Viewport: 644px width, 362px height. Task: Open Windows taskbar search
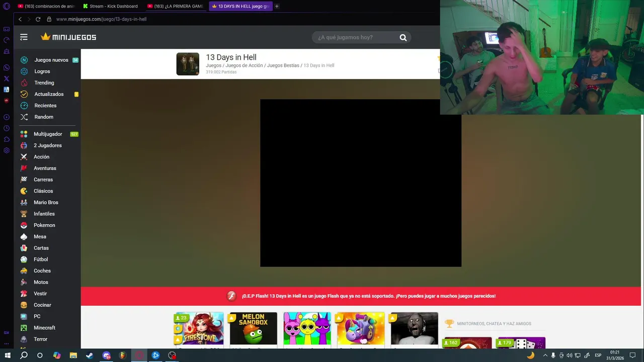(x=24, y=355)
